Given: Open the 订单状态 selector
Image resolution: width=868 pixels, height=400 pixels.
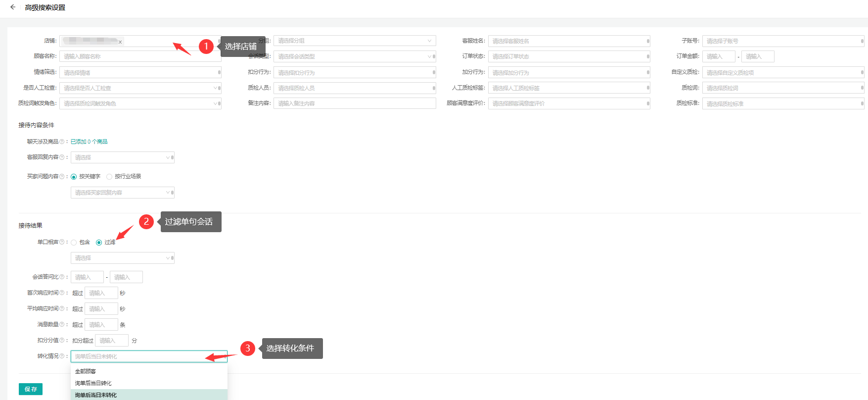Looking at the screenshot, I should pyautogui.click(x=569, y=56).
